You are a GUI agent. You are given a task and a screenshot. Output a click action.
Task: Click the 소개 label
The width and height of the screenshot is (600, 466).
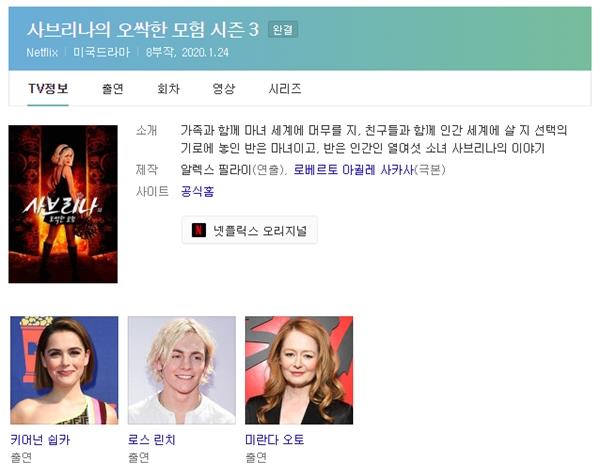147,130
